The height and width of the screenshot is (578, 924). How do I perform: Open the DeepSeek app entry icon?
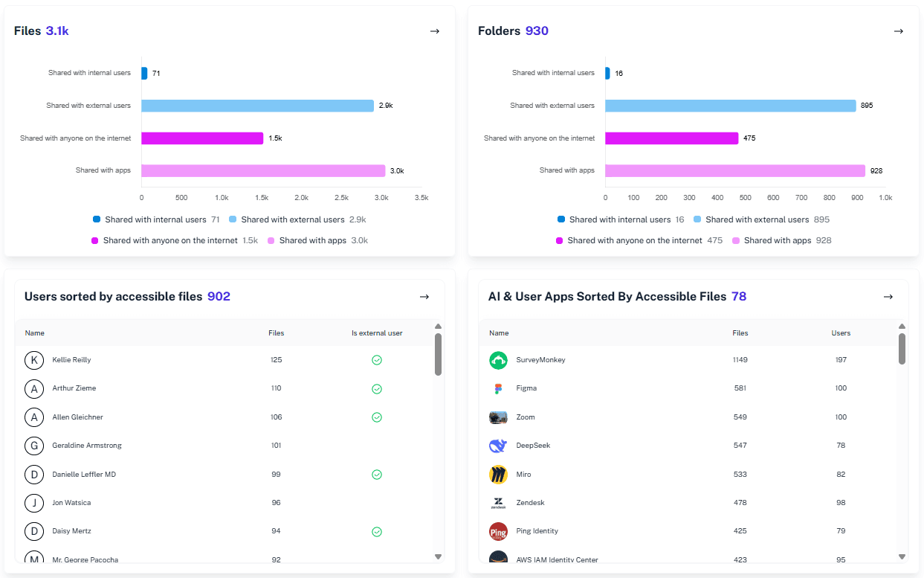point(498,445)
